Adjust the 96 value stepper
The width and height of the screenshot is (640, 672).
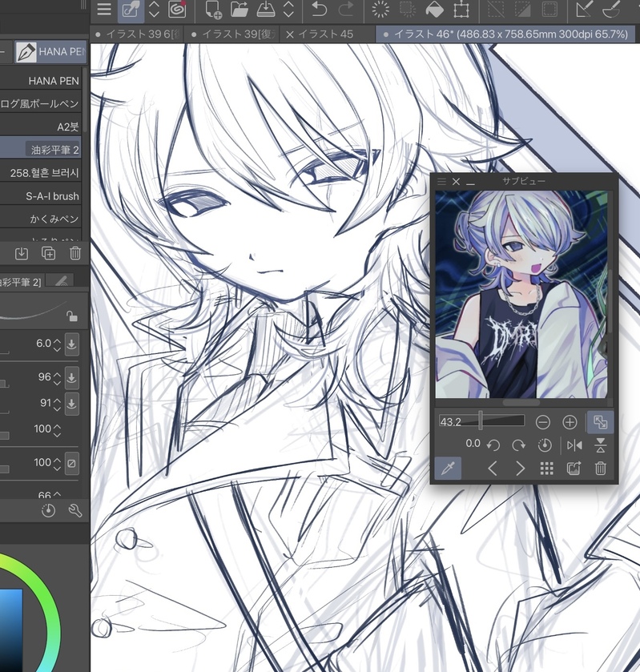pyautogui.click(x=57, y=377)
